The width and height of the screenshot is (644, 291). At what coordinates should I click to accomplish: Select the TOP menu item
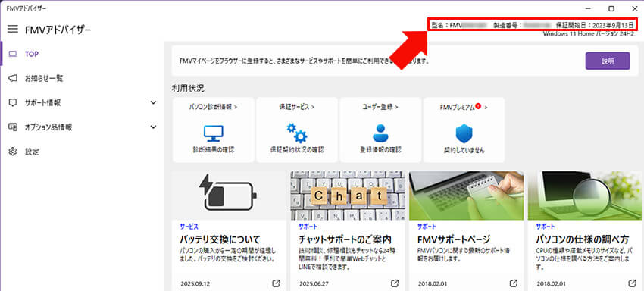(x=82, y=54)
